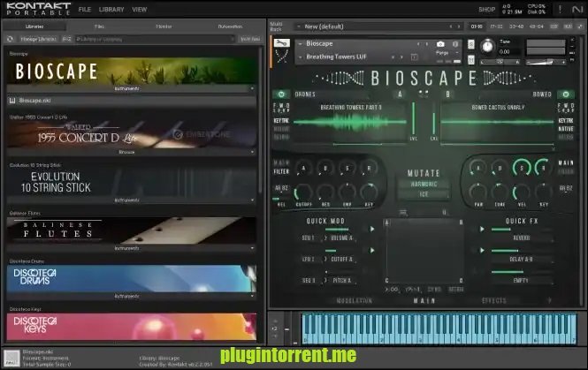Expand Discoteca Drums Instruments dropdown
Image resolution: width=588 pixels, height=370 pixels.
click(x=252, y=296)
